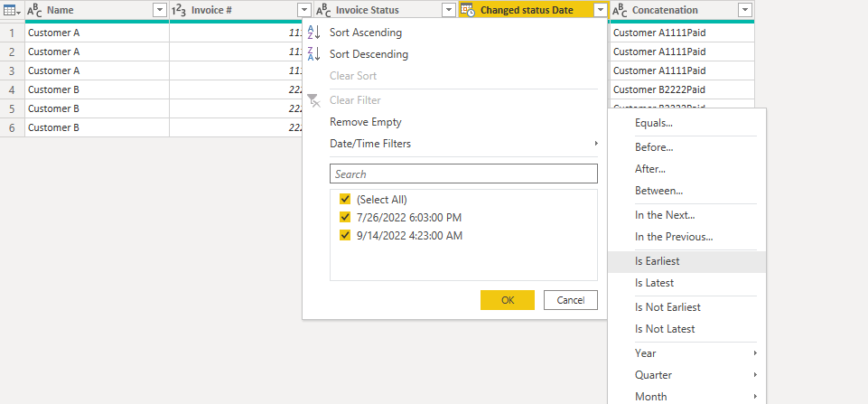The width and height of the screenshot is (868, 404).
Task: Toggle the Changed status Date filter dropdown
Action: pyautogui.click(x=600, y=10)
